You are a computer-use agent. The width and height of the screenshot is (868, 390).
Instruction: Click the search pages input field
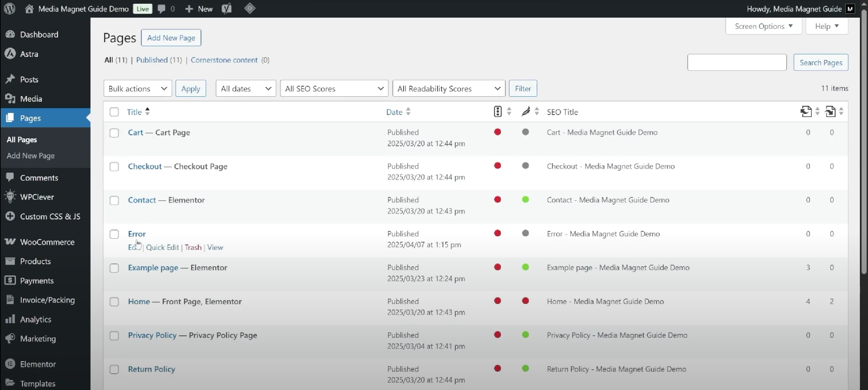(x=736, y=62)
